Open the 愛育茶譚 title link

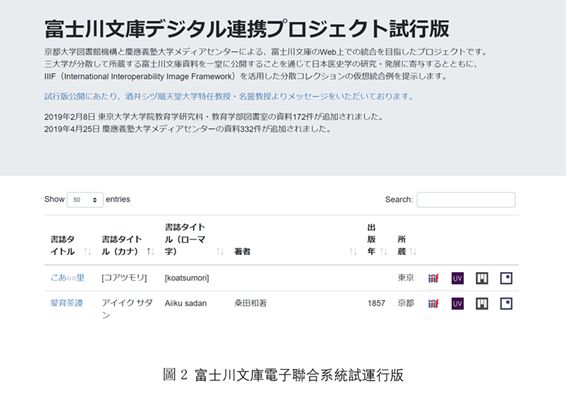[x=67, y=303]
